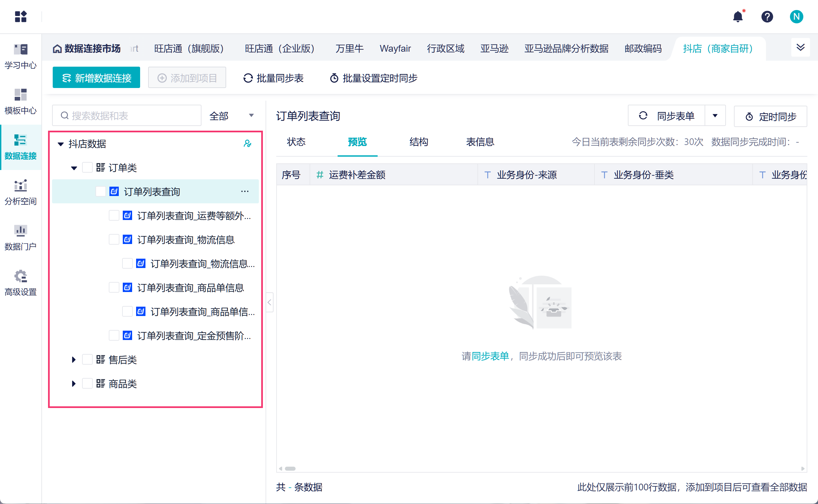Open 分析空间 in sidebar
Image resolution: width=818 pixels, height=504 pixels.
click(x=21, y=192)
